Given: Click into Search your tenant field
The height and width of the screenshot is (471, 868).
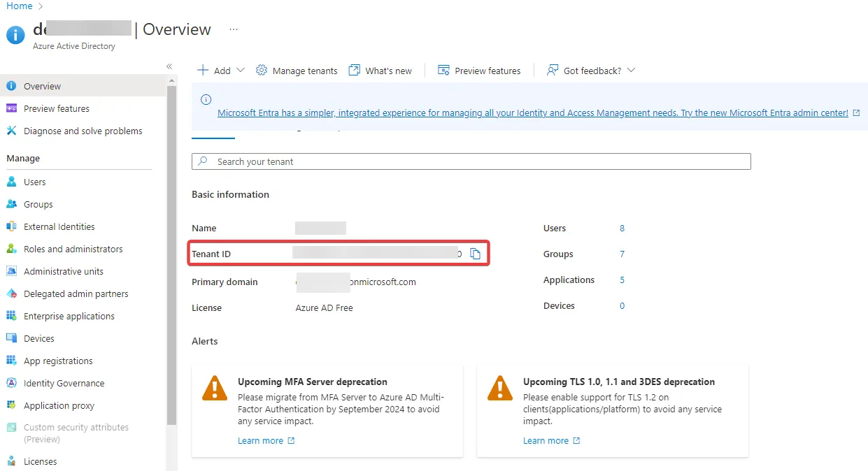Looking at the screenshot, I should [x=471, y=161].
